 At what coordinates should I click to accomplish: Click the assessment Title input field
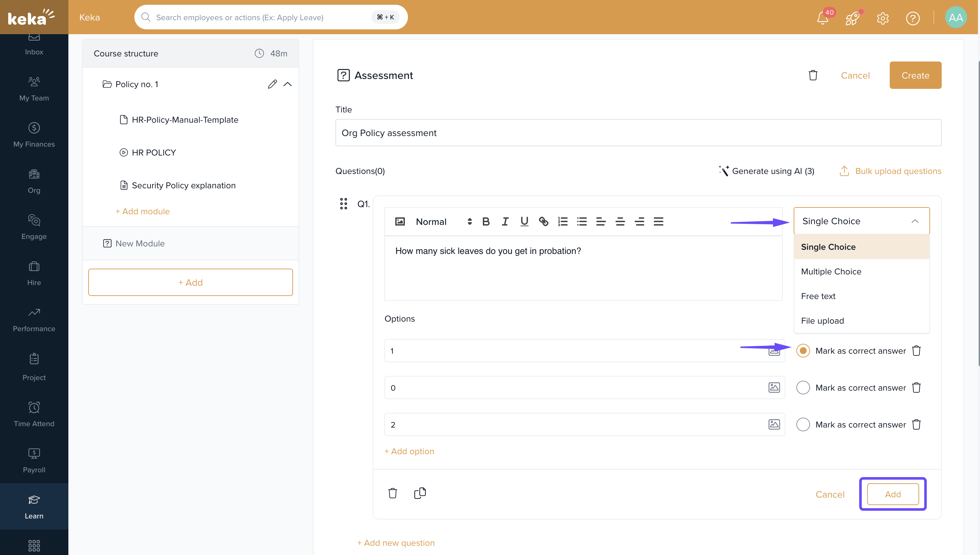point(638,133)
